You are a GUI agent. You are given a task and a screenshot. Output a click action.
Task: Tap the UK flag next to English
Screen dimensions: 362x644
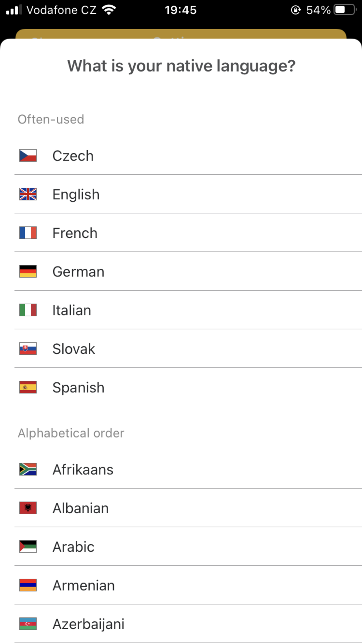coord(28,194)
